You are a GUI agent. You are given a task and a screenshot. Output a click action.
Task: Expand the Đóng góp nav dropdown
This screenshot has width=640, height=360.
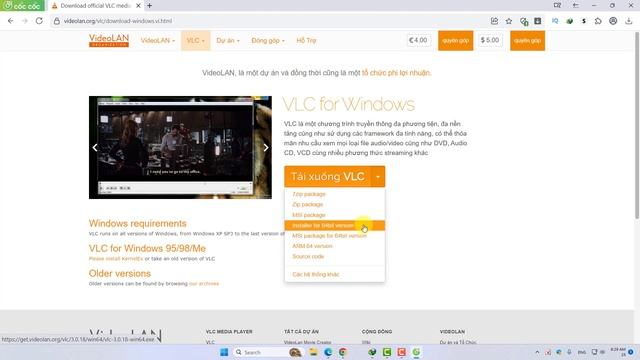268,40
